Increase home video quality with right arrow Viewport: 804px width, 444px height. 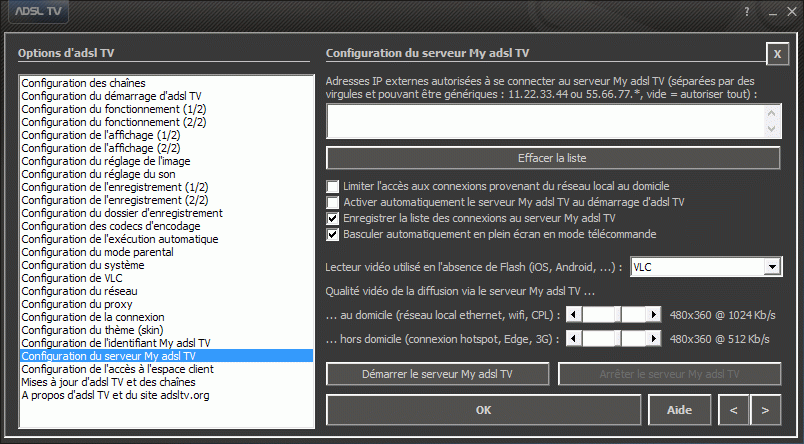click(x=653, y=314)
